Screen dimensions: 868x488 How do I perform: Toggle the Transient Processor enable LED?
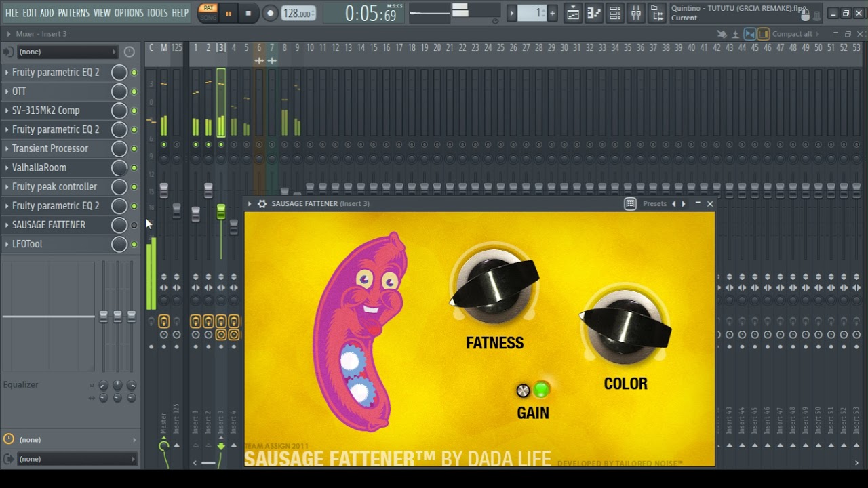pos(134,148)
